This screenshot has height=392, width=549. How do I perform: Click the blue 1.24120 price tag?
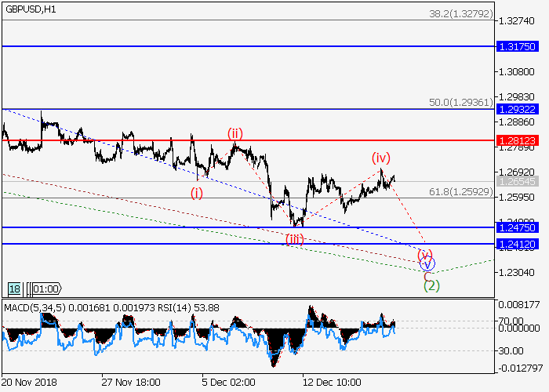tap(517, 245)
